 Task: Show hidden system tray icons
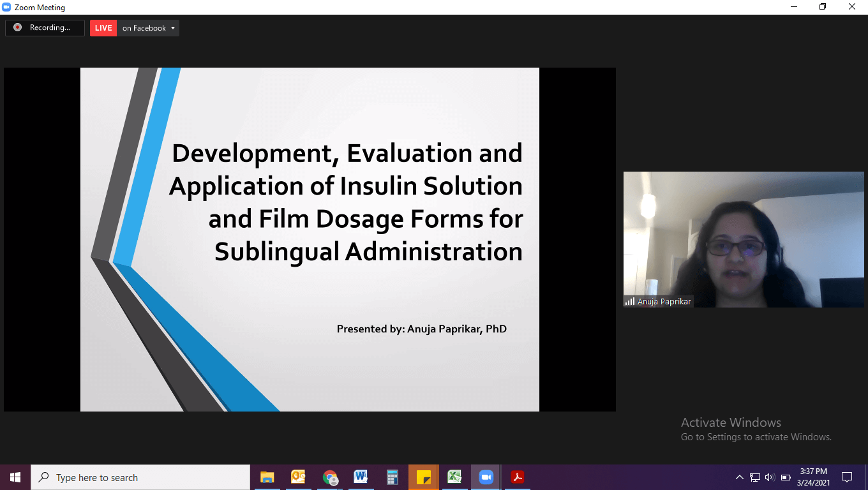(740, 477)
